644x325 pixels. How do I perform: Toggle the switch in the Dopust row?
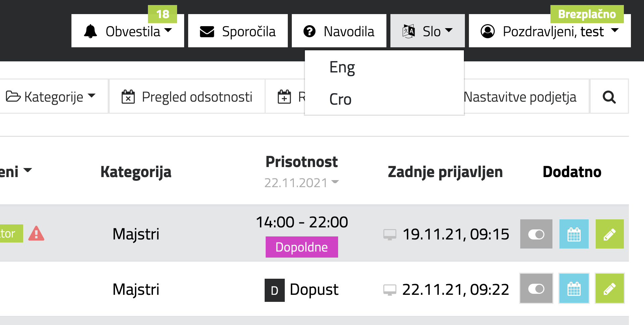click(536, 289)
